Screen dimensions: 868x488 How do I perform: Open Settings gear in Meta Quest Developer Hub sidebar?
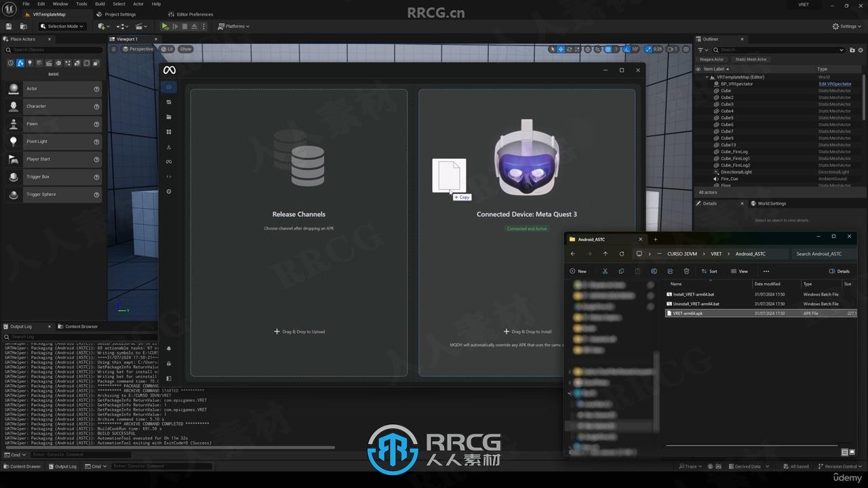(x=169, y=192)
